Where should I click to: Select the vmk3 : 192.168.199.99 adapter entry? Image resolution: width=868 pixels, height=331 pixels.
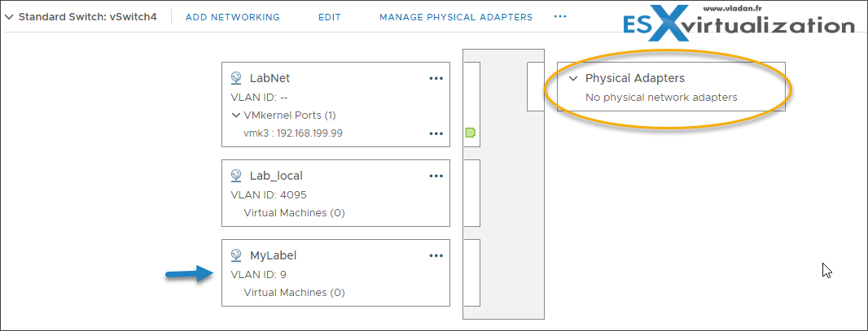coord(289,133)
